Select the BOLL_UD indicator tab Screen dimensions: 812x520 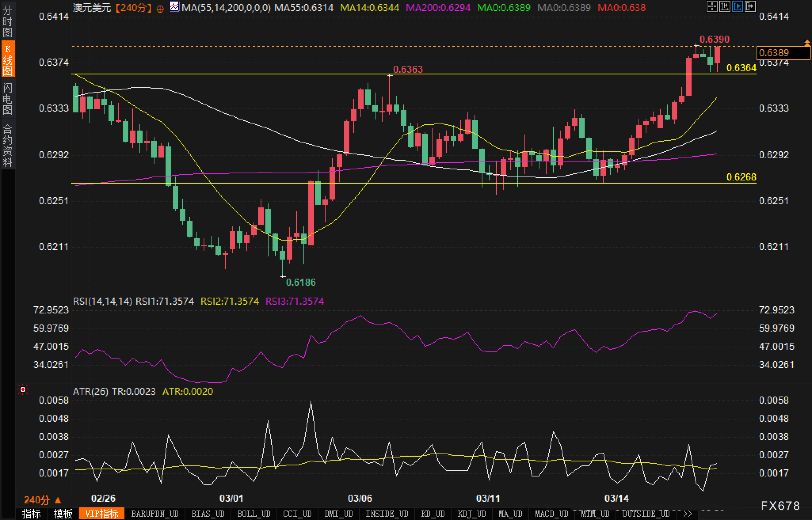(x=254, y=514)
